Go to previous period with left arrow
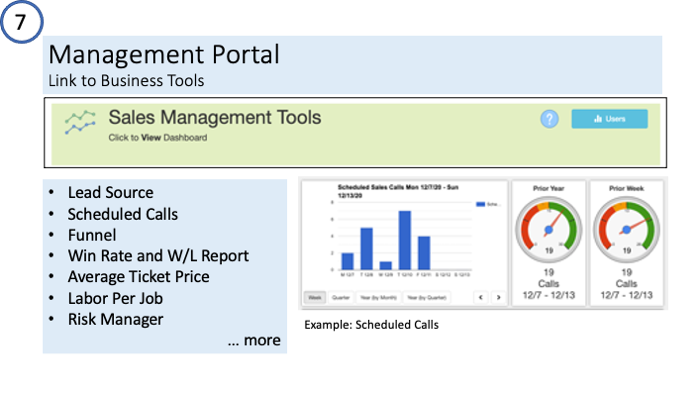Screen dimensions: 700x394 pyautogui.click(x=481, y=297)
